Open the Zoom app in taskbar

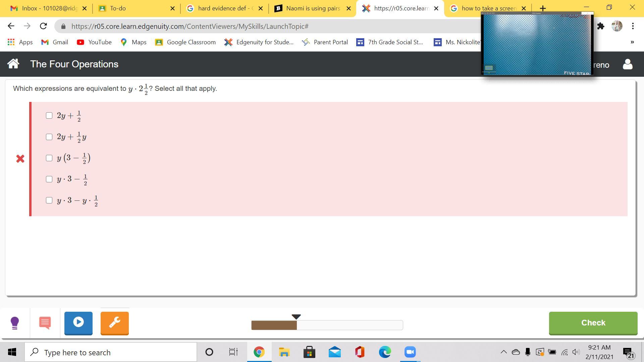click(x=410, y=352)
